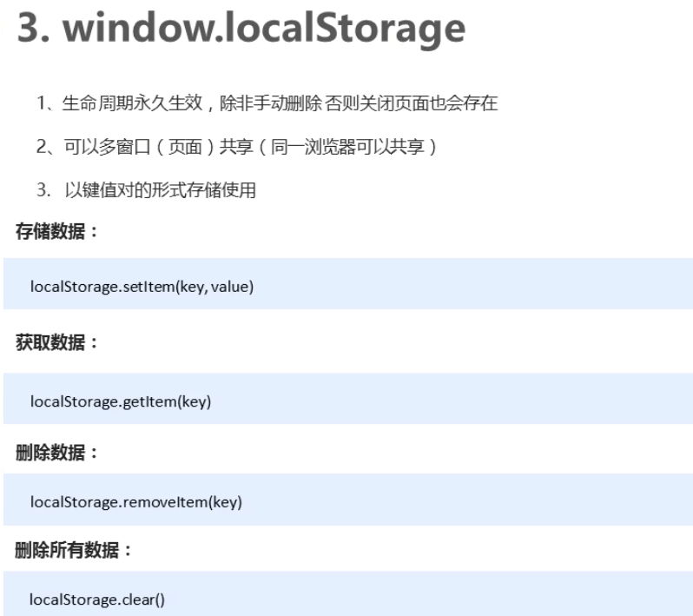This screenshot has width=693, height=616.
Task: Click the 获取数据 subheading
Action: (56, 342)
